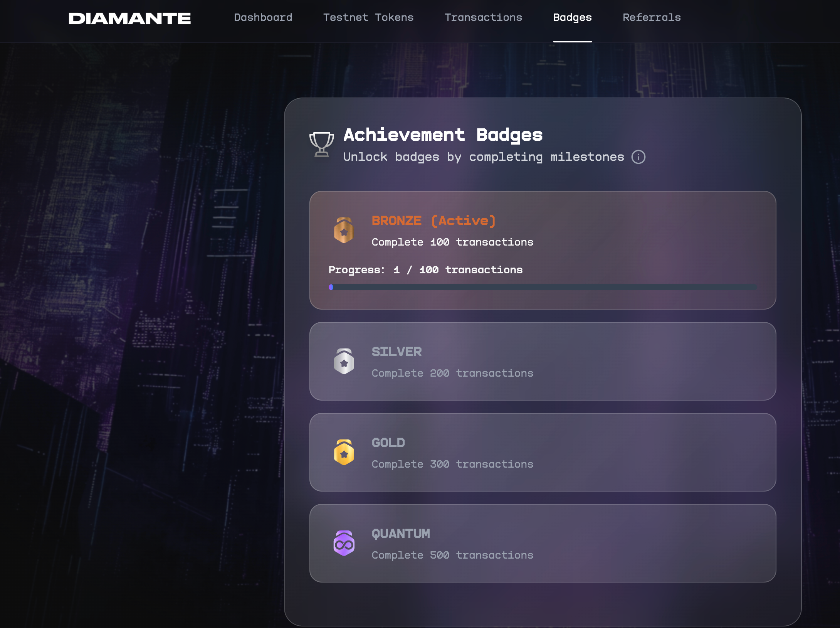Click the Bronze transactions progress bar

coord(543,287)
